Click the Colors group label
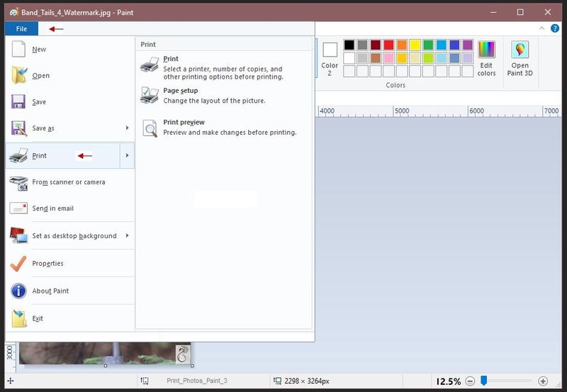 point(395,85)
